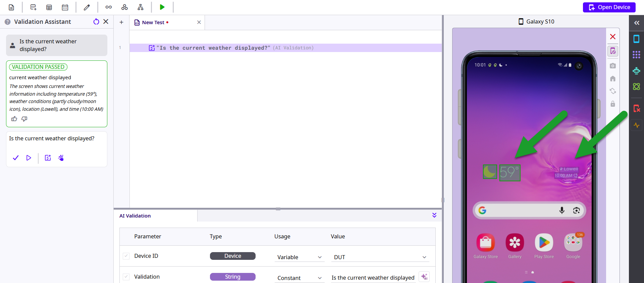Screen dimensions: 644x283
Task: Click the pencil edit icon in toolbar
Action: (87, 7)
